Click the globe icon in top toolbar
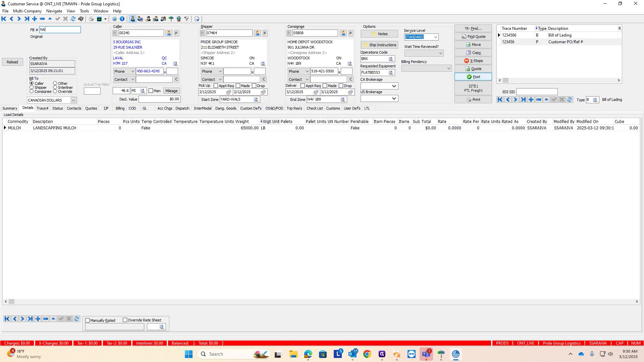 179,19
